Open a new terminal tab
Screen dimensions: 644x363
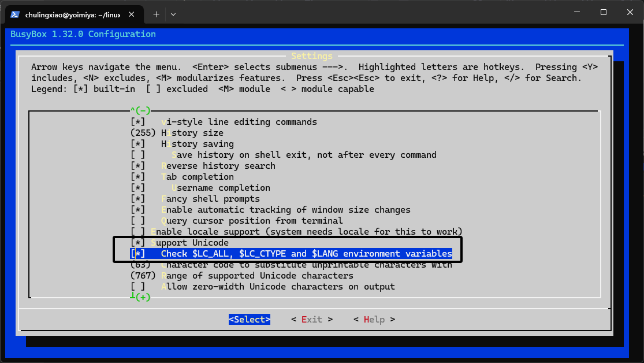(x=156, y=14)
